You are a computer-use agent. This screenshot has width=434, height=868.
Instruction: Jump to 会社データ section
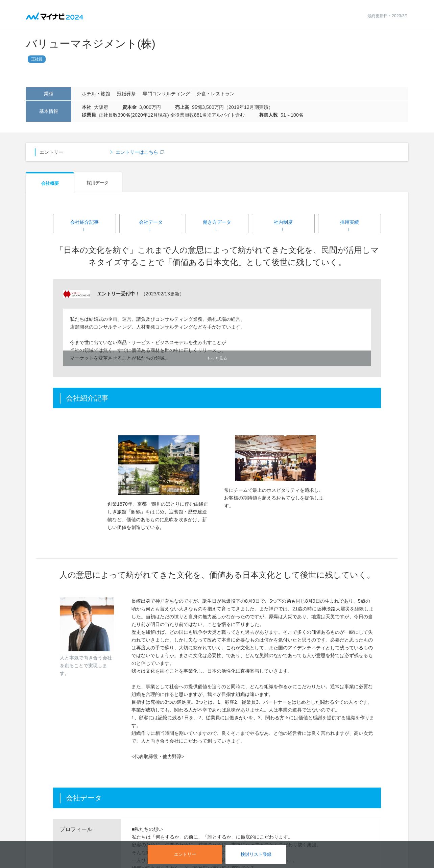pyautogui.click(x=151, y=223)
